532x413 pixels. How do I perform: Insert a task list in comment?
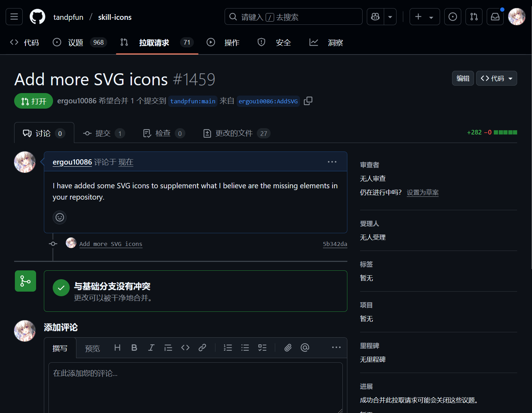(262, 348)
